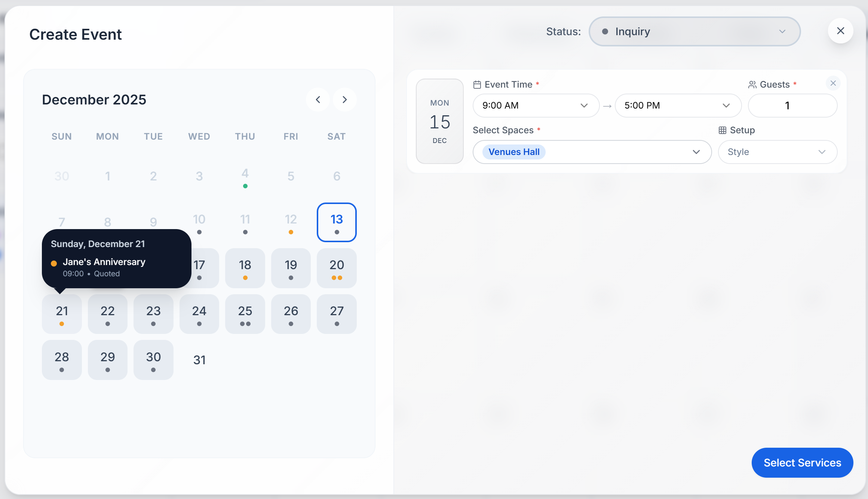
Task: Click the Setup grid icon
Action: [722, 130]
